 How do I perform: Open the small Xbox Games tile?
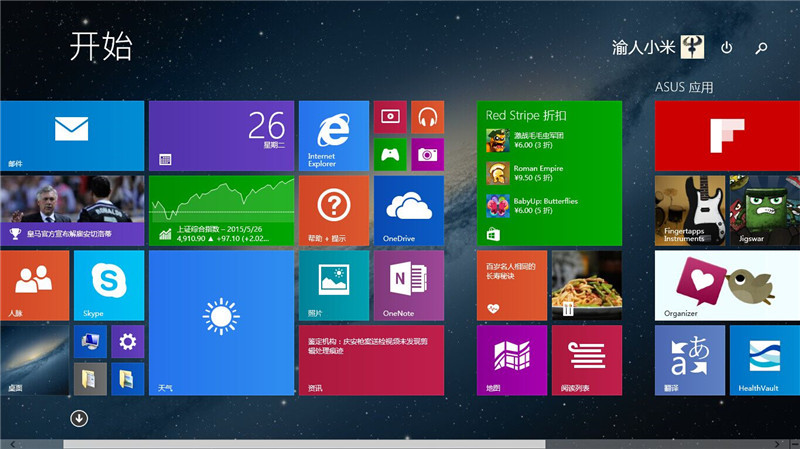pos(389,154)
